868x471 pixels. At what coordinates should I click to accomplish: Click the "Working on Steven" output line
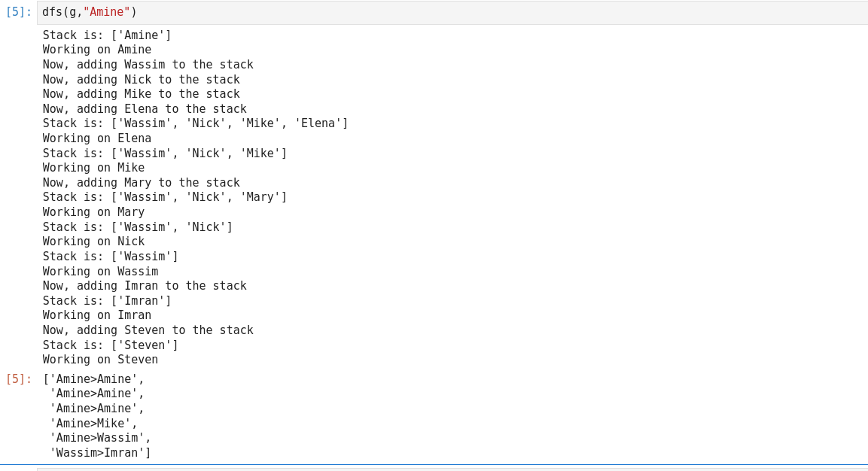(100, 360)
